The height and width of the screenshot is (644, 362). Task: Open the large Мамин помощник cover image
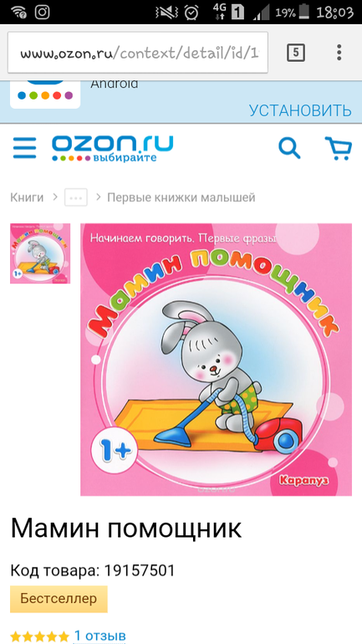point(217,360)
